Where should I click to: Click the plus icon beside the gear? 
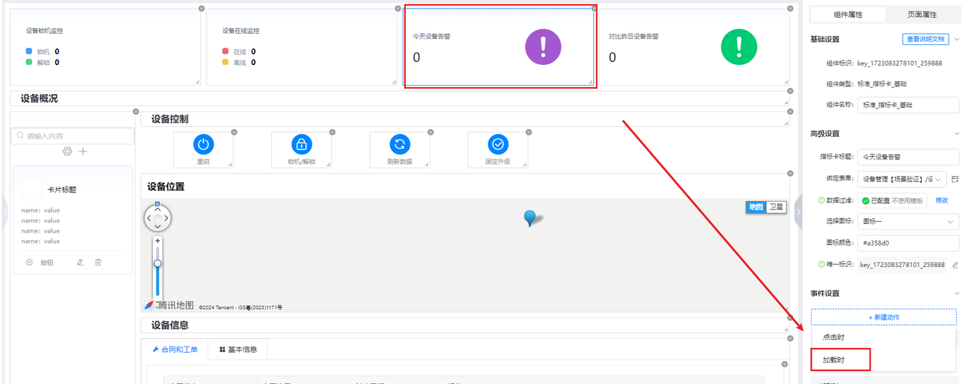(x=83, y=151)
